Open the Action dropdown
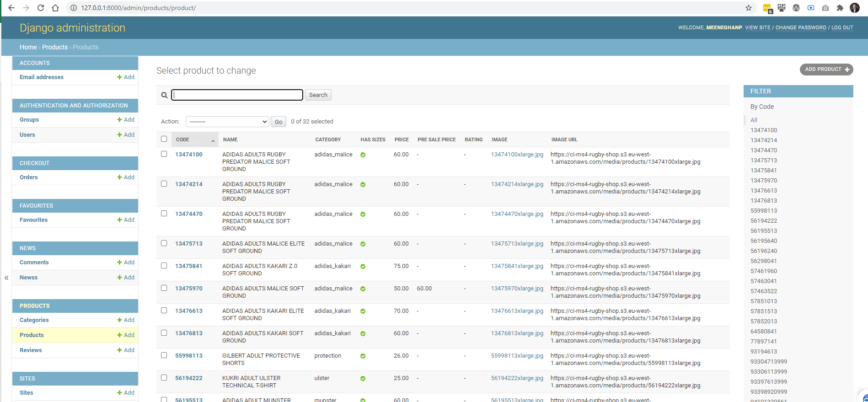This screenshot has height=402, width=868. click(x=227, y=122)
